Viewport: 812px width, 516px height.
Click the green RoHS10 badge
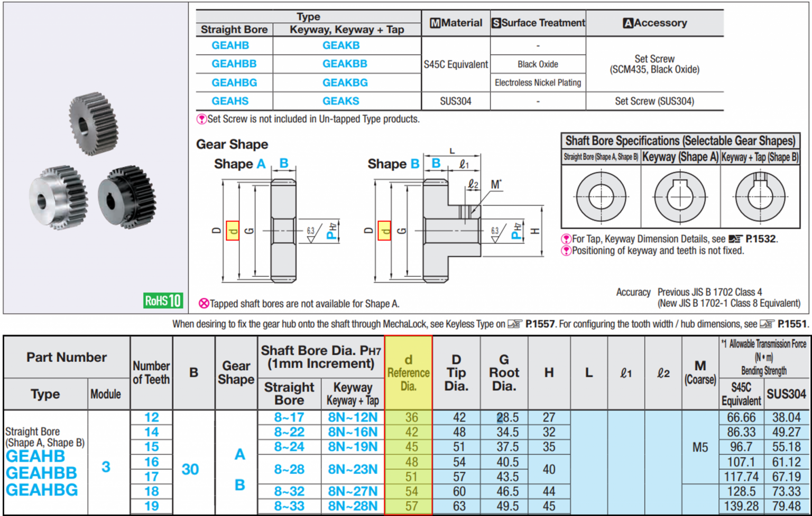(163, 301)
